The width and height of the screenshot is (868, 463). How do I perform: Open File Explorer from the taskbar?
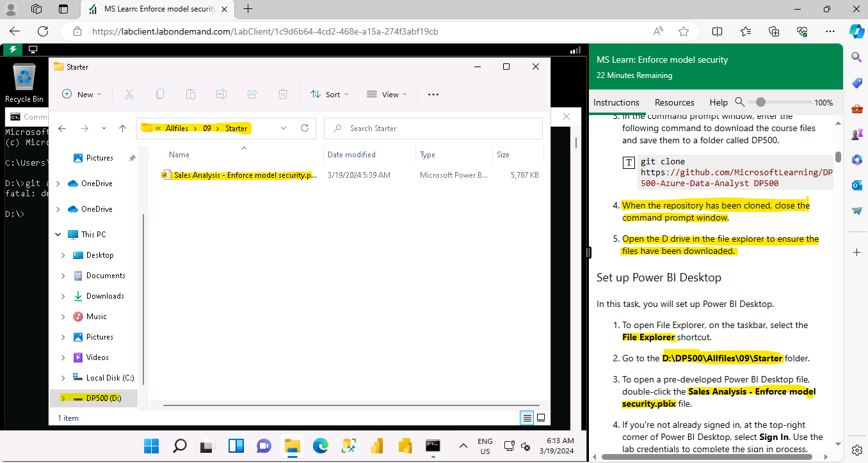tap(293, 446)
